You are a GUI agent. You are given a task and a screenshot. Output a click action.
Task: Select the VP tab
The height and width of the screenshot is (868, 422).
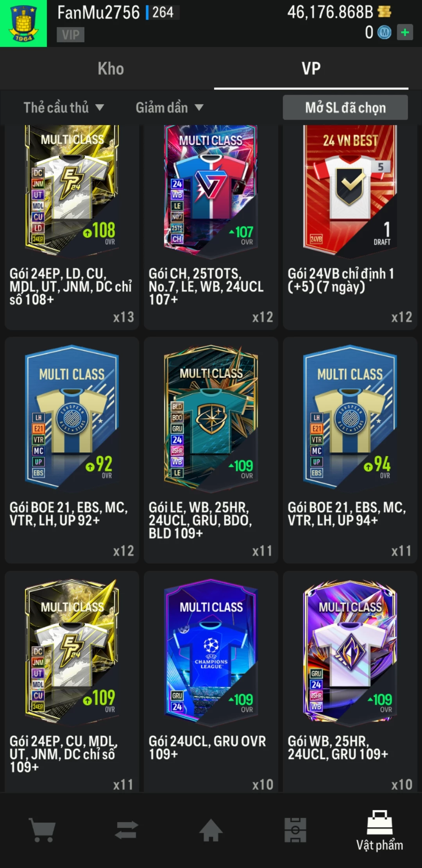coord(311,68)
